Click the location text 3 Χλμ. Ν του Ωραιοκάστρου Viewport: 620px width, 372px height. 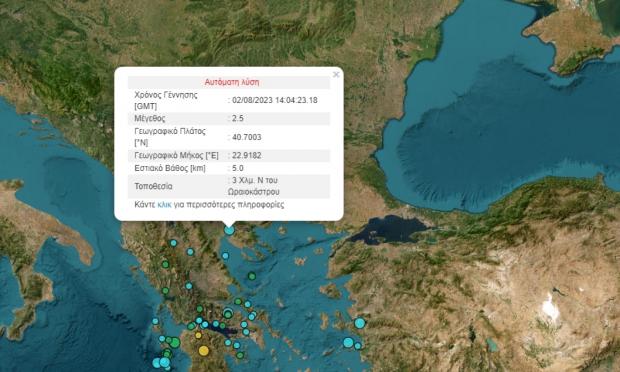point(254,186)
